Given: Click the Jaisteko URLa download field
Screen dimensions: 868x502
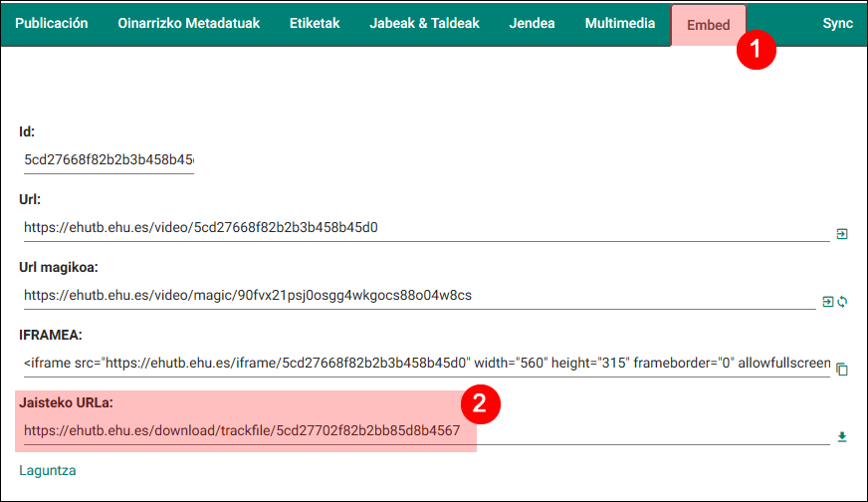Looking at the screenshot, I should [x=418, y=431].
